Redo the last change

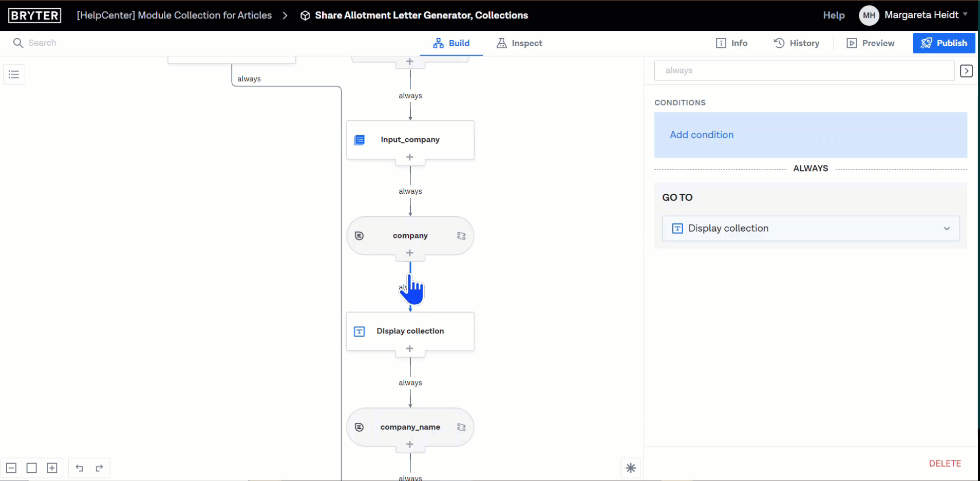[x=99, y=468]
